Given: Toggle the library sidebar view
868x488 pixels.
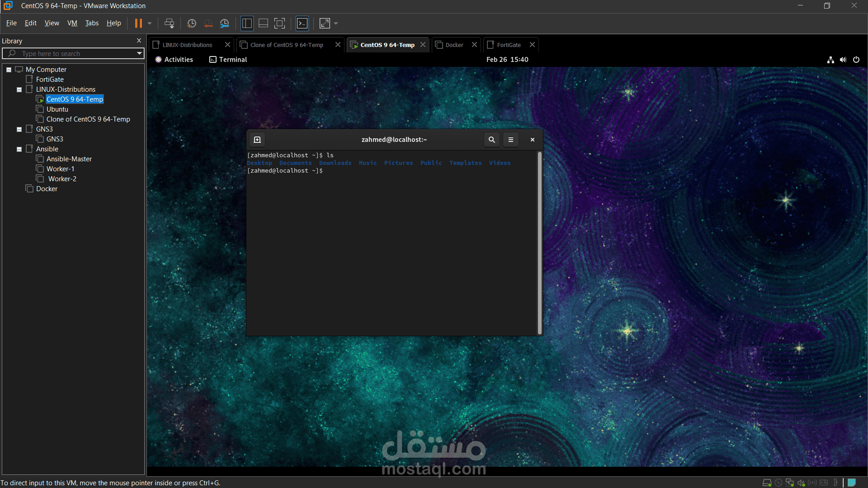Looking at the screenshot, I should 247,23.
